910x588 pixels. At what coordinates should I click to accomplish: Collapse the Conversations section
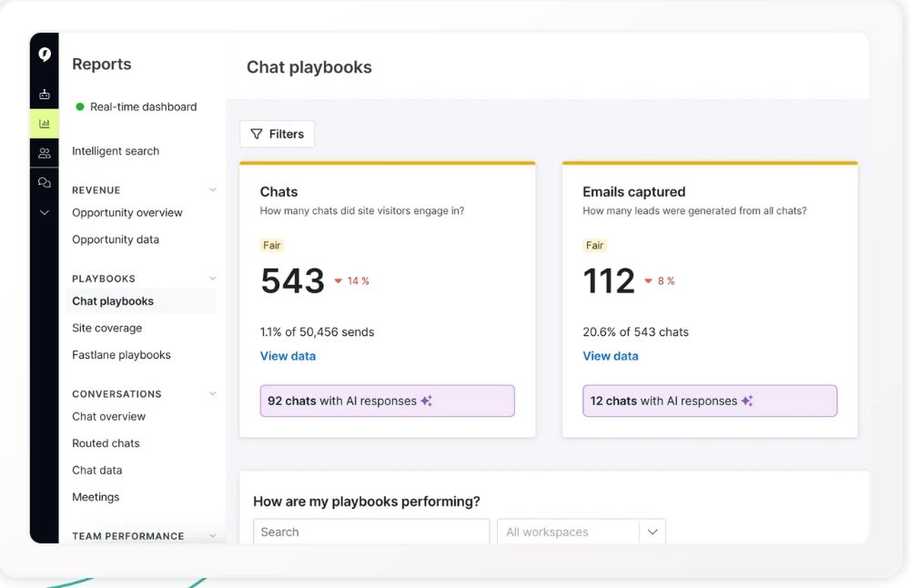[213, 394]
